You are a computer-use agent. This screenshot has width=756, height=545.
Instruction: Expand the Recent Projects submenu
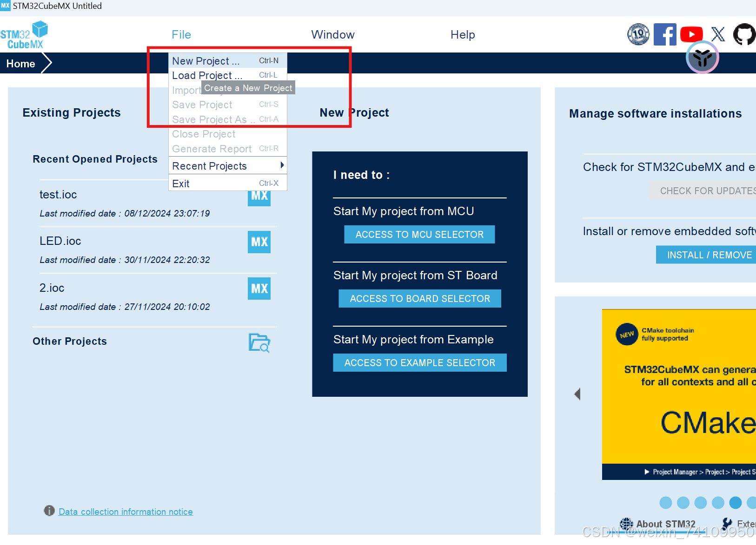(x=228, y=166)
